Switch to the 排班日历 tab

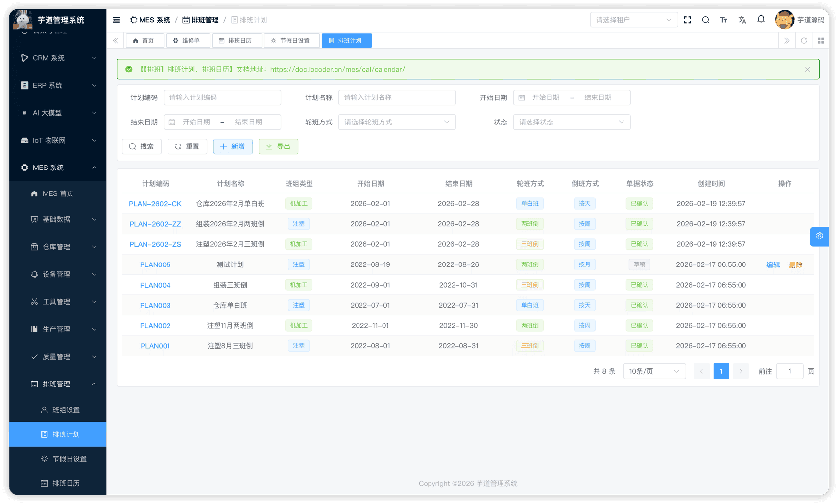(x=237, y=40)
